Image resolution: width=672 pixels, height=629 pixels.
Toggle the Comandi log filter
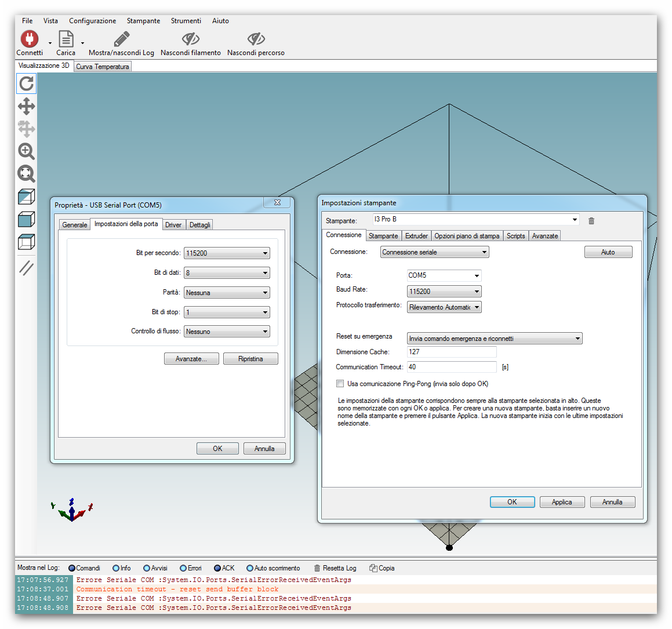pyautogui.click(x=72, y=568)
